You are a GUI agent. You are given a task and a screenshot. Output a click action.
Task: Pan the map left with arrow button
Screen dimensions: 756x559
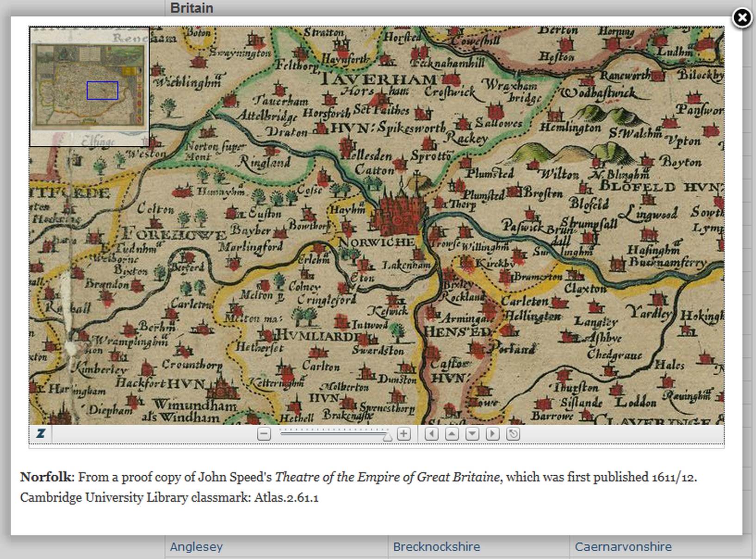tap(431, 434)
